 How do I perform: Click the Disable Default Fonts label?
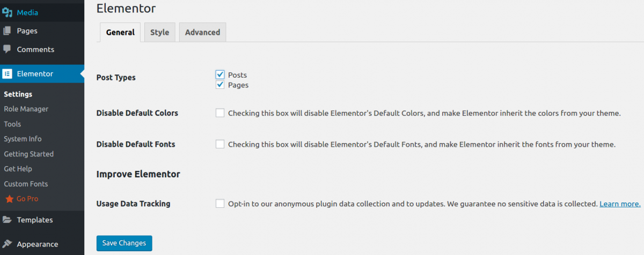pos(136,144)
